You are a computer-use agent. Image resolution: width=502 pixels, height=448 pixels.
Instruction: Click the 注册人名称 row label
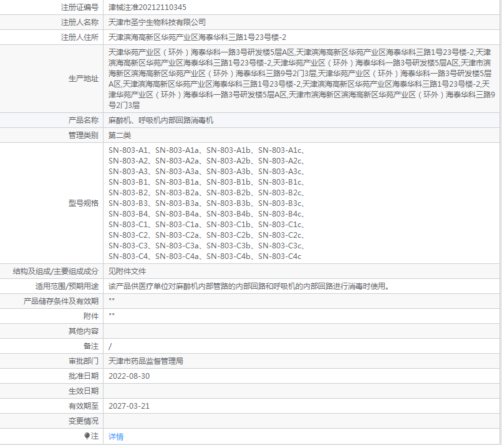(80, 22)
